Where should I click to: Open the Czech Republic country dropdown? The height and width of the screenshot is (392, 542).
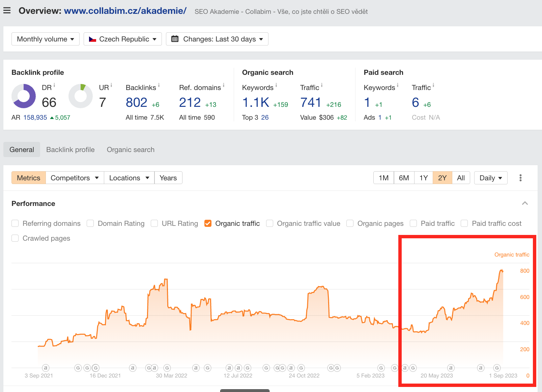[123, 39]
